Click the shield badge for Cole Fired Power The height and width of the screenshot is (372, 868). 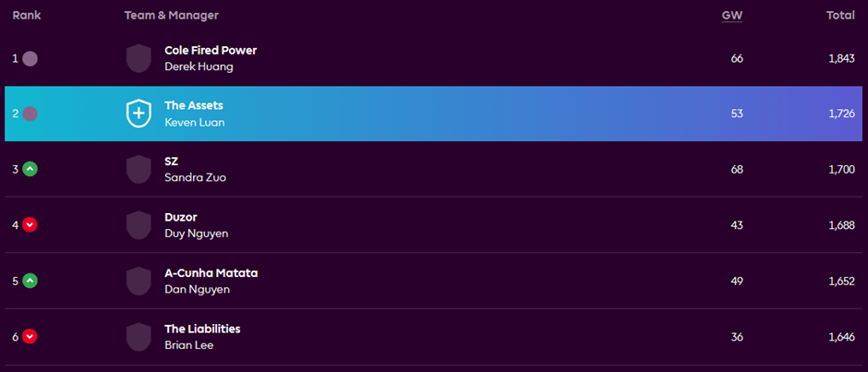[139, 58]
